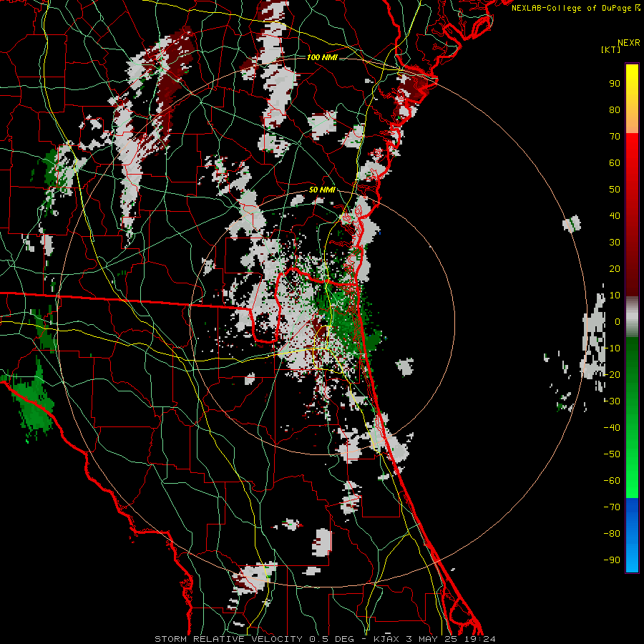Image resolution: width=644 pixels, height=644 pixels.
Task: Click the -50 tick label on the velocity scale
Action: pyautogui.click(x=612, y=454)
